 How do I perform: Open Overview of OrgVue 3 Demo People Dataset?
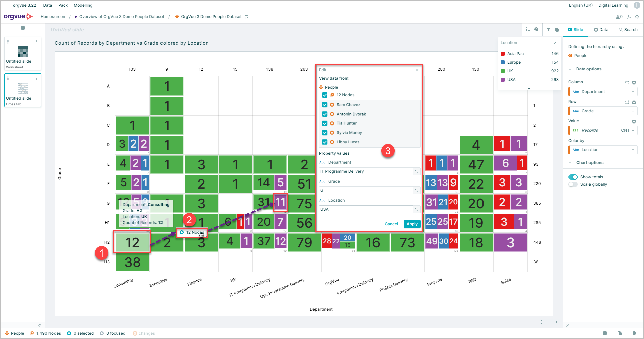(122, 17)
